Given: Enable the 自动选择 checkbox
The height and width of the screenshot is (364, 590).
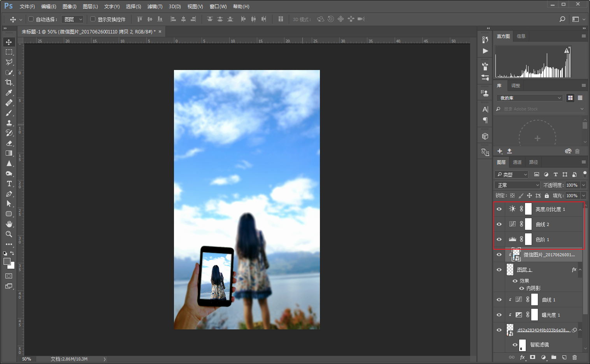Looking at the screenshot, I should tap(31, 19).
